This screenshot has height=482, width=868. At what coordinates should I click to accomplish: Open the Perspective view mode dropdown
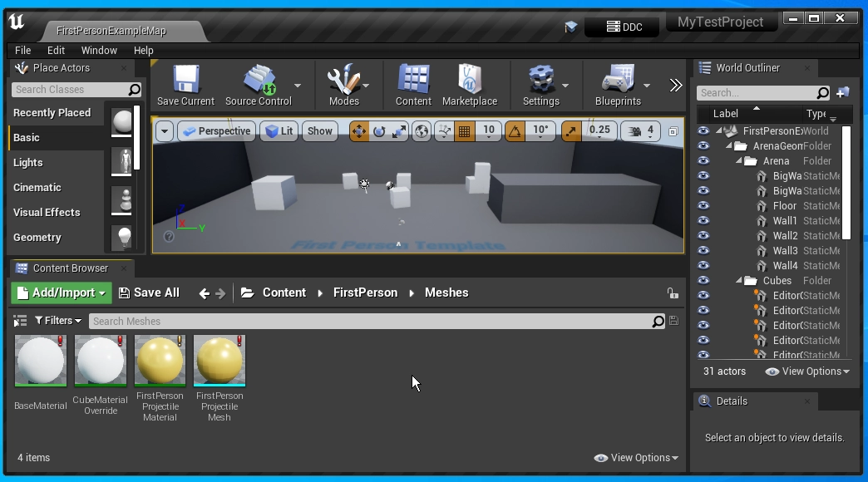coord(217,131)
